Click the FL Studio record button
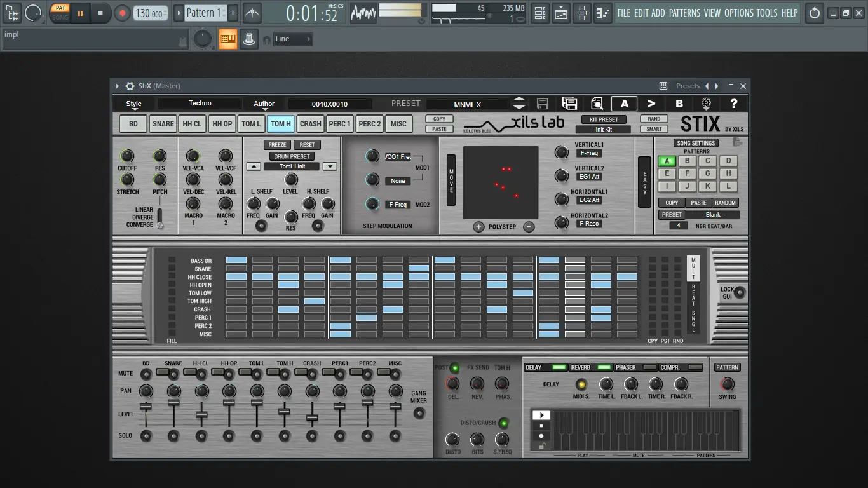Screen dimensions: 868x488 pos(122,13)
